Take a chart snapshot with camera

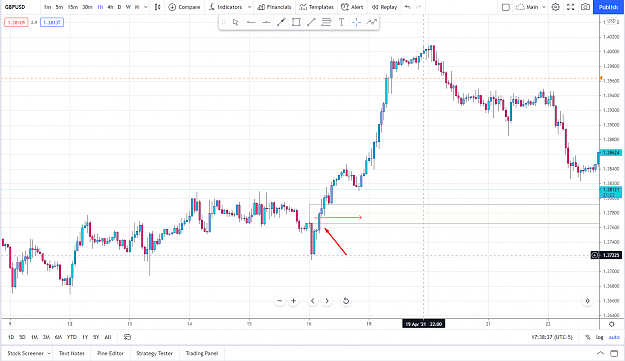point(585,7)
